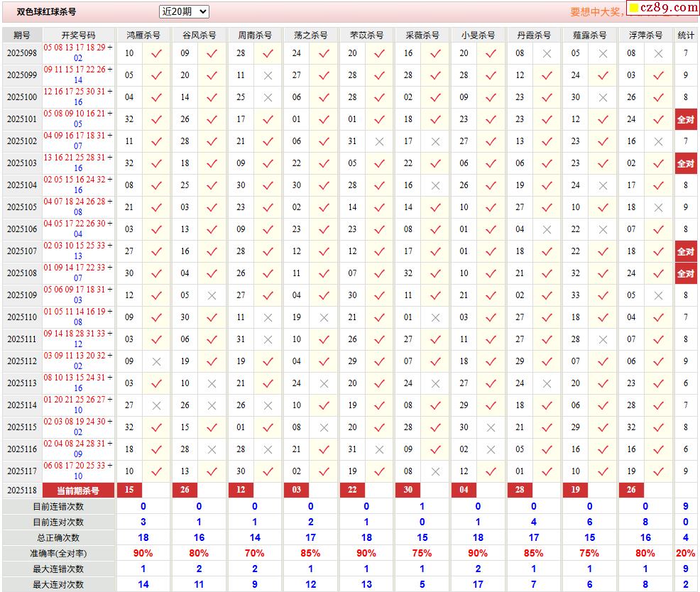Click the red 全对 badge in row 2025101
Viewport: 700px width, 592px height.
(686, 119)
